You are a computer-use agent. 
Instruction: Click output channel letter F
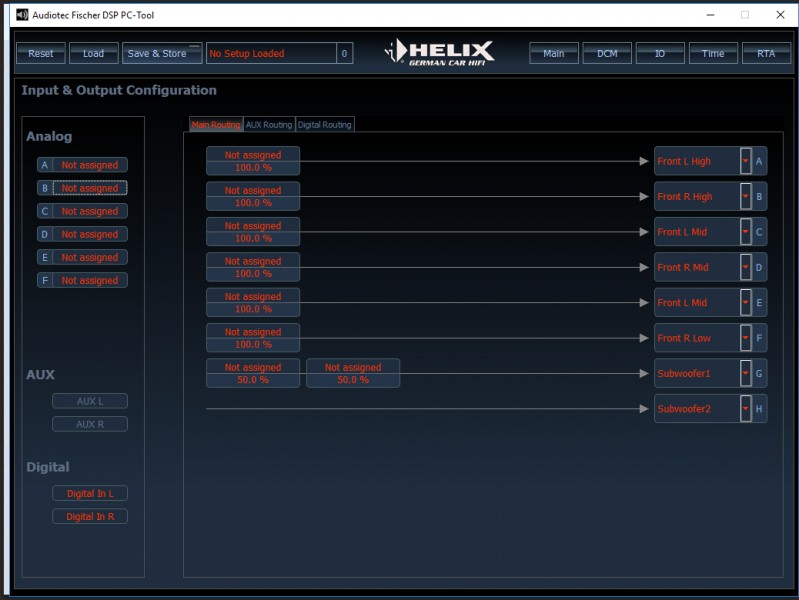tap(759, 338)
